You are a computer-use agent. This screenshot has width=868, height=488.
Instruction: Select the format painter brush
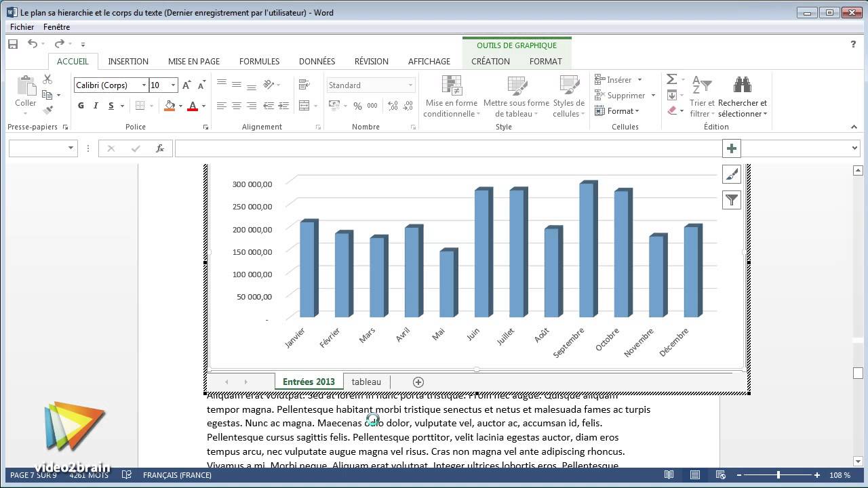(x=47, y=110)
